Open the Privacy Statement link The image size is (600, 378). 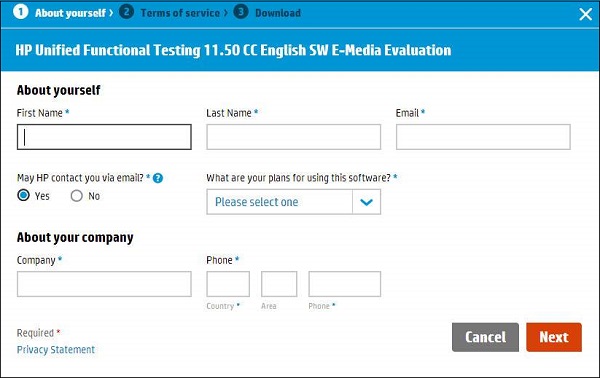tap(56, 350)
